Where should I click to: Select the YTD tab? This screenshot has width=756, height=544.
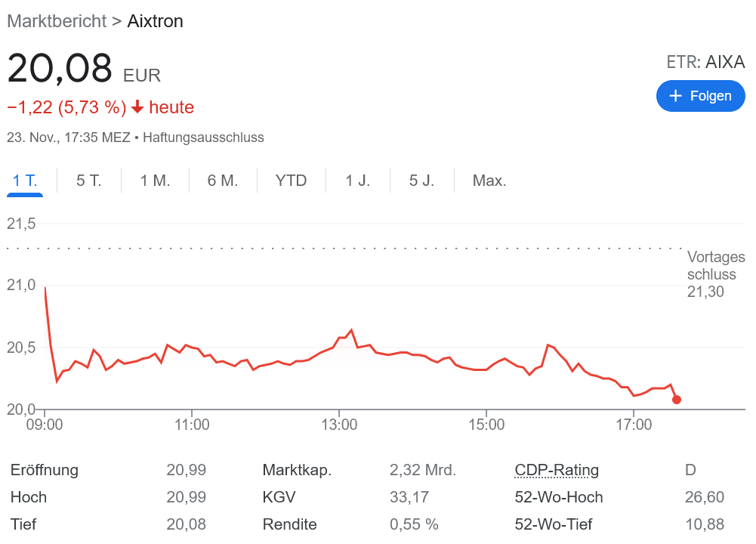(x=291, y=180)
